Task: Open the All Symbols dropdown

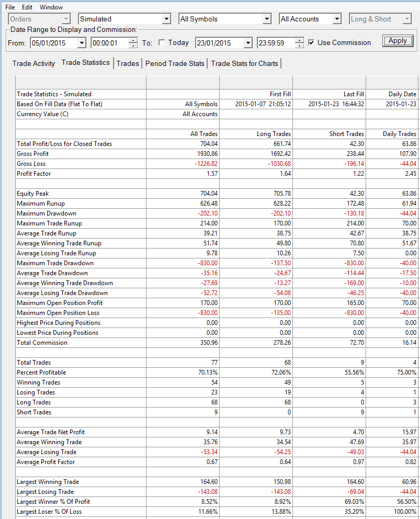Action: click(x=267, y=19)
